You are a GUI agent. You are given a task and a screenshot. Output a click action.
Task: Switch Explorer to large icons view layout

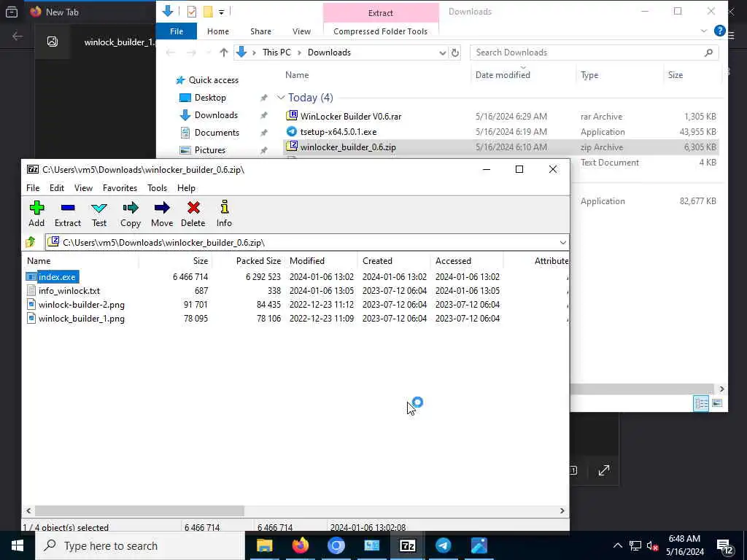pos(717,403)
